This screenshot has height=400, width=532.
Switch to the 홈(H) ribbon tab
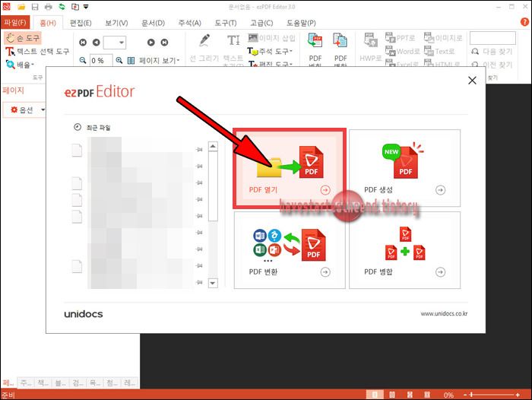click(48, 23)
